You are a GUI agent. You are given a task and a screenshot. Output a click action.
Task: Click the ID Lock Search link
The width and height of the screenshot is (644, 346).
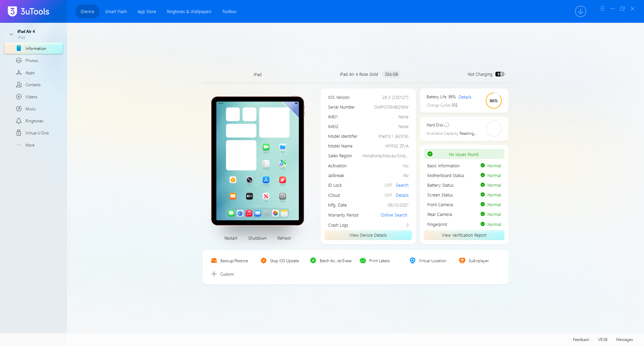click(x=402, y=185)
